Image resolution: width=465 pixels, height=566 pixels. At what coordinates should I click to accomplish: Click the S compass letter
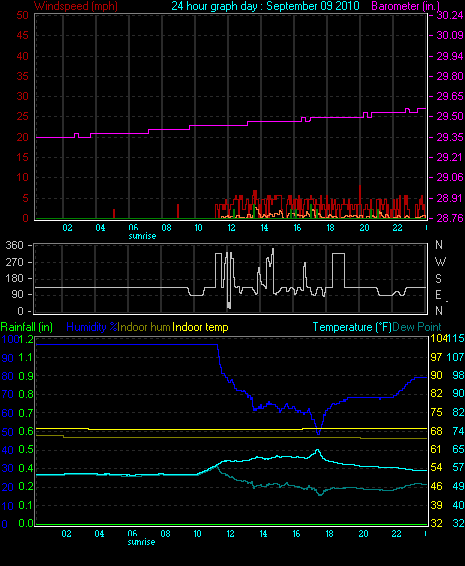click(x=438, y=279)
